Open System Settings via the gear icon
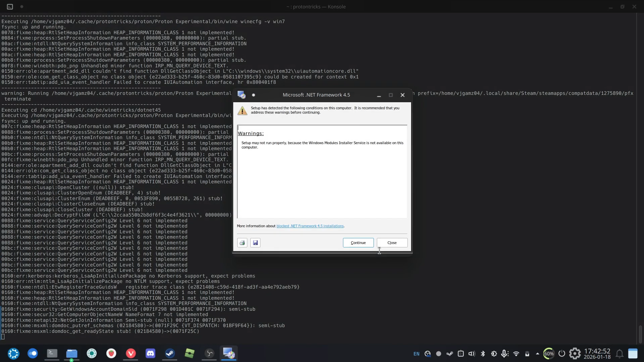This screenshot has height=362, width=644. coord(575,354)
